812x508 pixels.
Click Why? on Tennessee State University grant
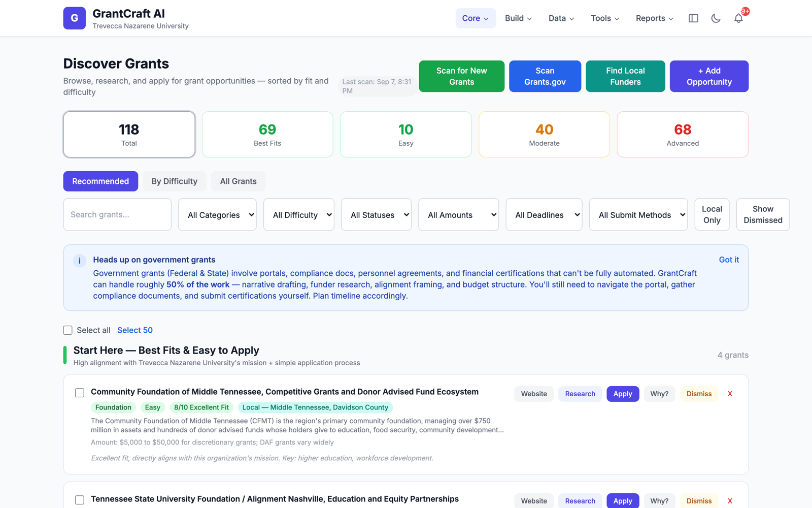(659, 501)
